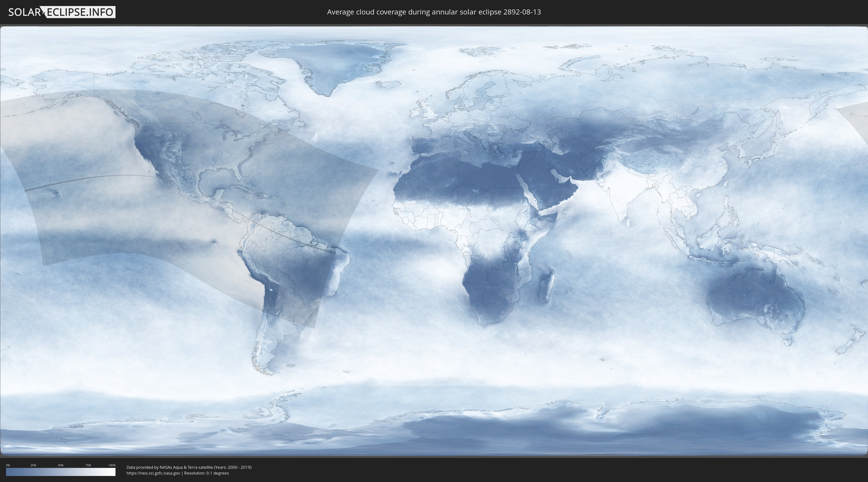Click the 25% legend label

click(x=33, y=465)
